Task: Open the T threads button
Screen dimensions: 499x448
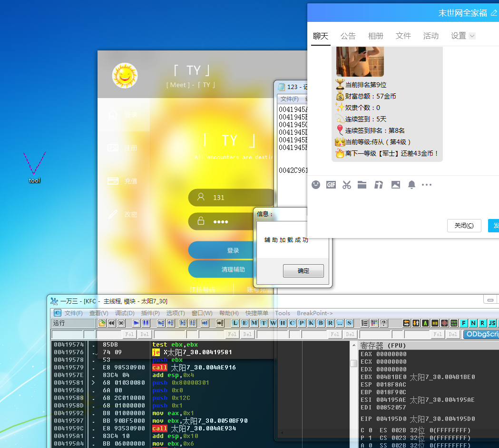Action: point(264,323)
